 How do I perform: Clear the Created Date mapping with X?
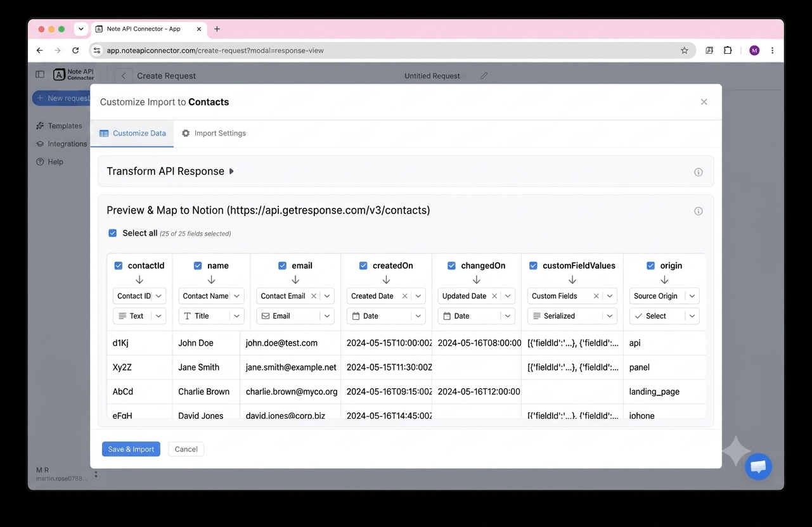(x=405, y=296)
